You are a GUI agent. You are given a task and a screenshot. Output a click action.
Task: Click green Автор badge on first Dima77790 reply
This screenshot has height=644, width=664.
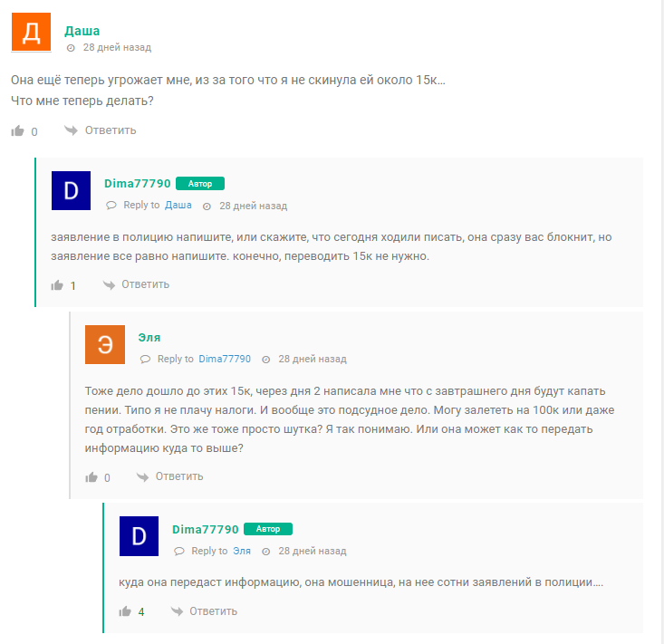[x=200, y=184]
